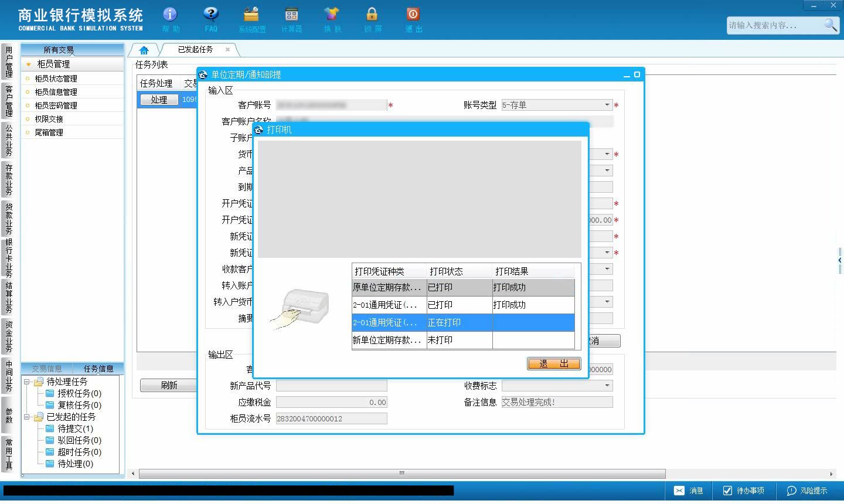Screen dimensions: 844x504
Task: Click the search magnifier icon
Action: point(831,25)
